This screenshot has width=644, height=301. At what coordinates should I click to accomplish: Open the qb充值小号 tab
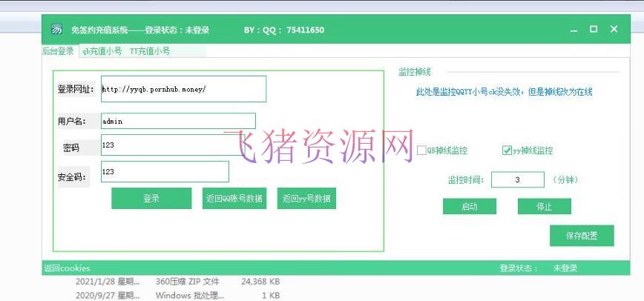[x=102, y=51]
